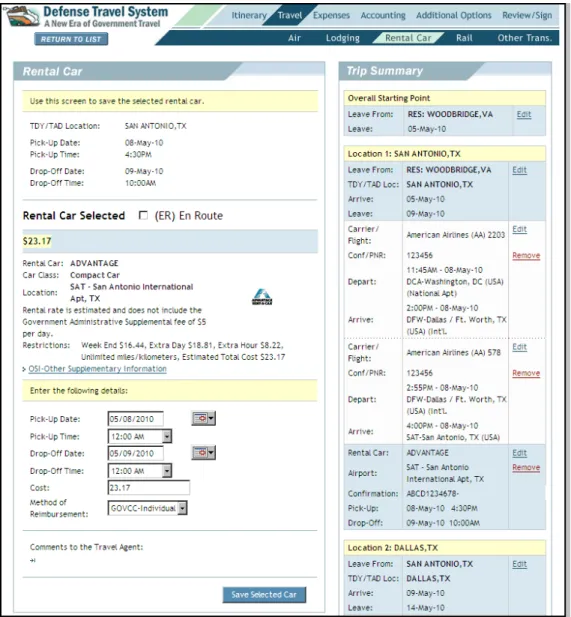This screenshot has width=571, height=617.
Task: Remove American Airlines flight 2203
Action: tap(526, 255)
